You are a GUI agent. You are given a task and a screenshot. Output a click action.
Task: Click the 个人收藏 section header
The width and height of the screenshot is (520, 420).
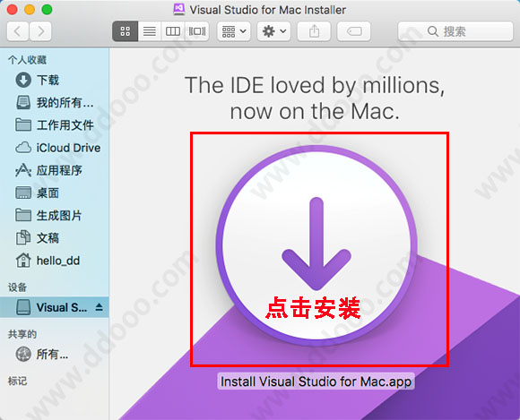tap(27, 60)
